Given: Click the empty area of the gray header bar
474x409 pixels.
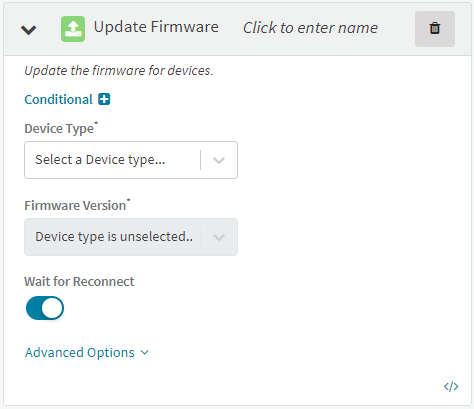Looking at the screenshot, I should [396, 29].
